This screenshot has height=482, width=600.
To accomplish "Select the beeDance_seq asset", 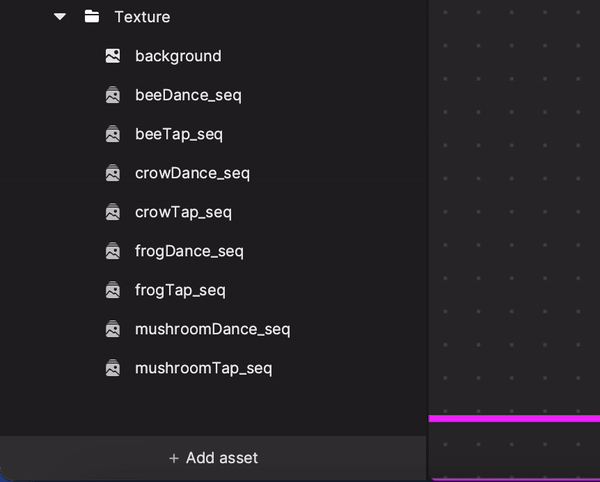I will point(188,95).
